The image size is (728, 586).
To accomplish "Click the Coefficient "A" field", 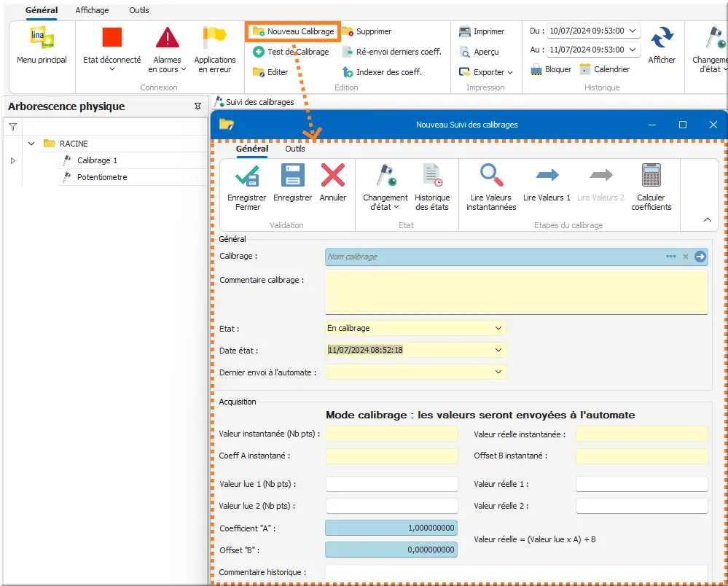I will tap(391, 528).
